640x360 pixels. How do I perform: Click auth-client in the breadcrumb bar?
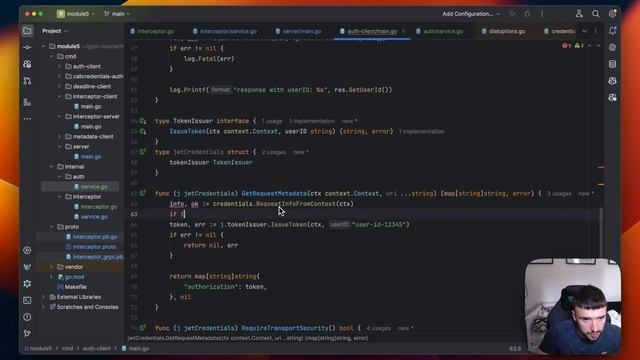(97, 349)
